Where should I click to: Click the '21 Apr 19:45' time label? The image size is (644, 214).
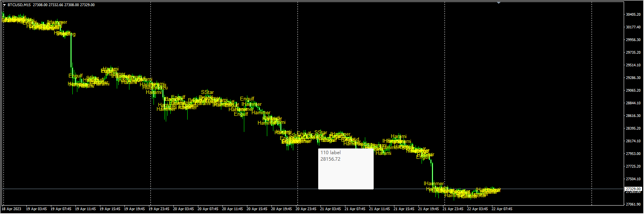(428, 209)
